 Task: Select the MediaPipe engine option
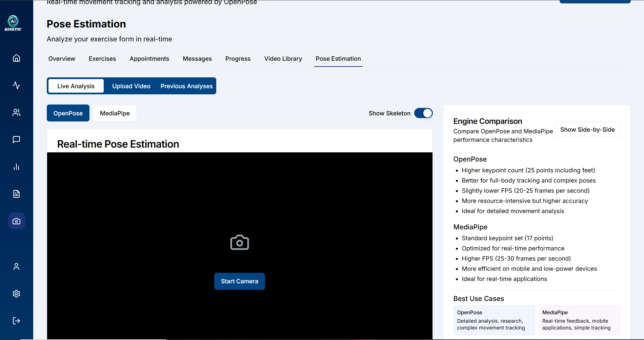point(115,113)
